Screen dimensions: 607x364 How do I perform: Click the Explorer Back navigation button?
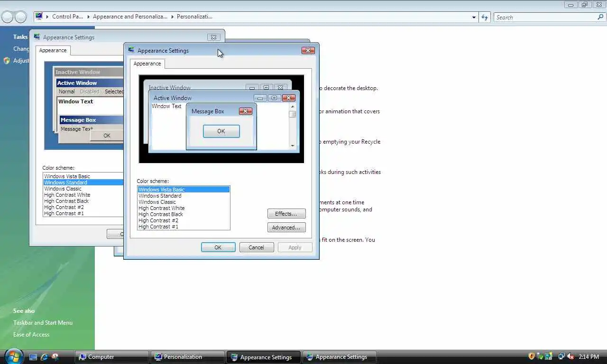click(8, 17)
